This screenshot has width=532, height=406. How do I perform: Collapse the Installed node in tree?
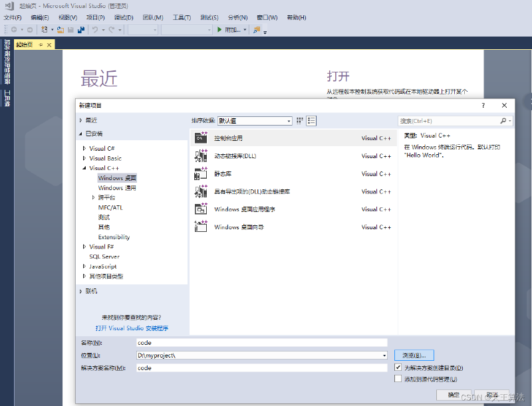80,134
